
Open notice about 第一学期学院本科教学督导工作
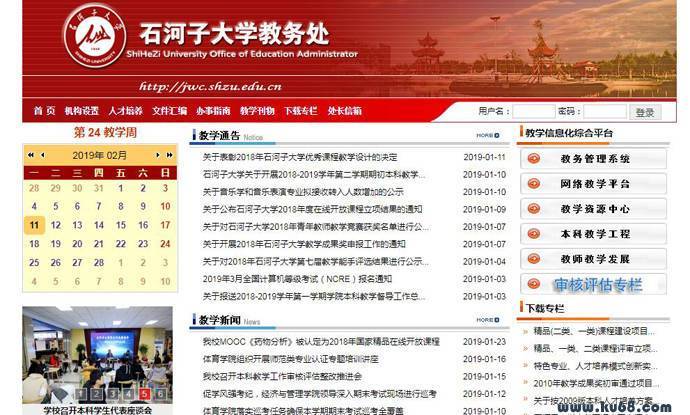point(314,297)
